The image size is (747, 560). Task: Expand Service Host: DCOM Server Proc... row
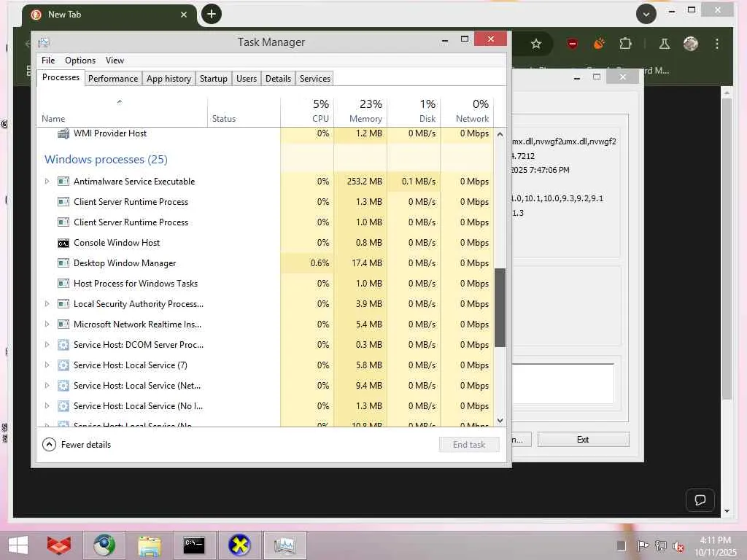point(47,345)
